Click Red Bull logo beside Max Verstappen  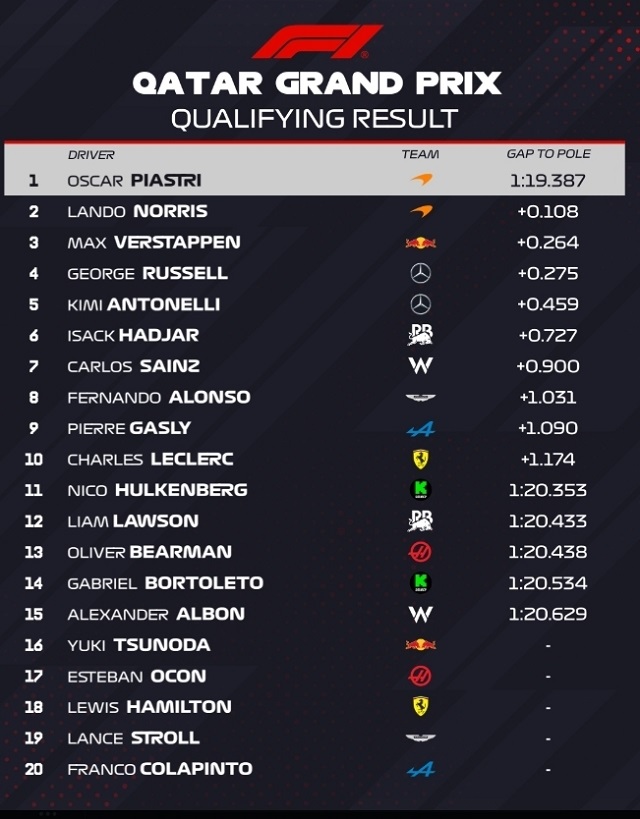pyautogui.click(x=421, y=243)
